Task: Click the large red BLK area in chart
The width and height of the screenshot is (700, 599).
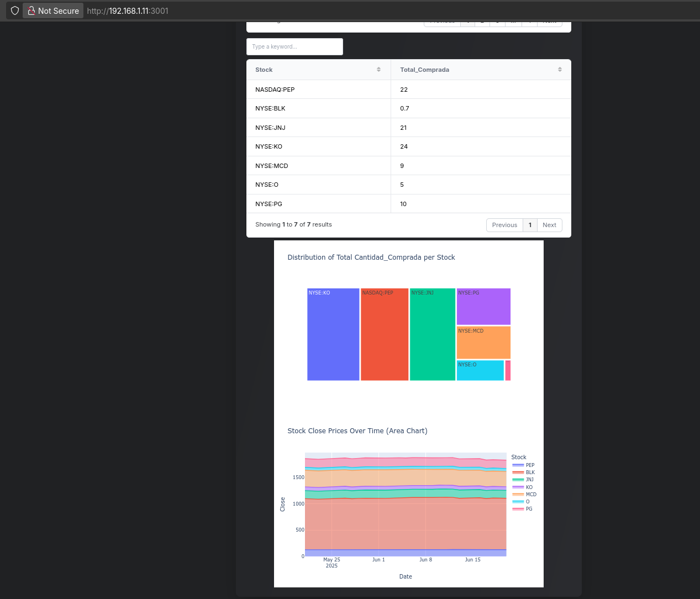Action: pos(405,525)
